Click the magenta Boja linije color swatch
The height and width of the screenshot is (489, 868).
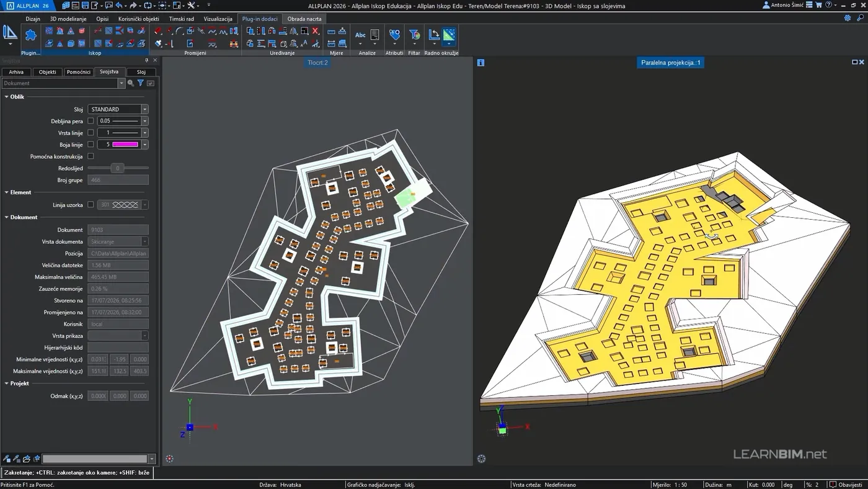click(125, 145)
